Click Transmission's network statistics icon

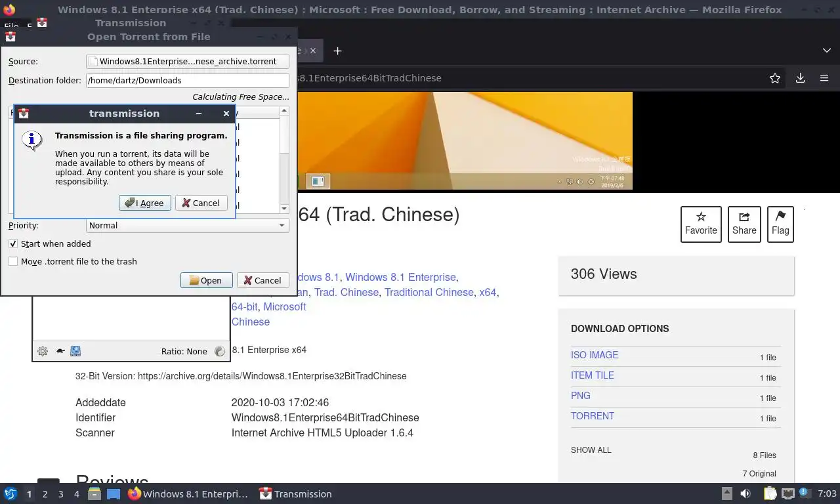tap(75, 351)
